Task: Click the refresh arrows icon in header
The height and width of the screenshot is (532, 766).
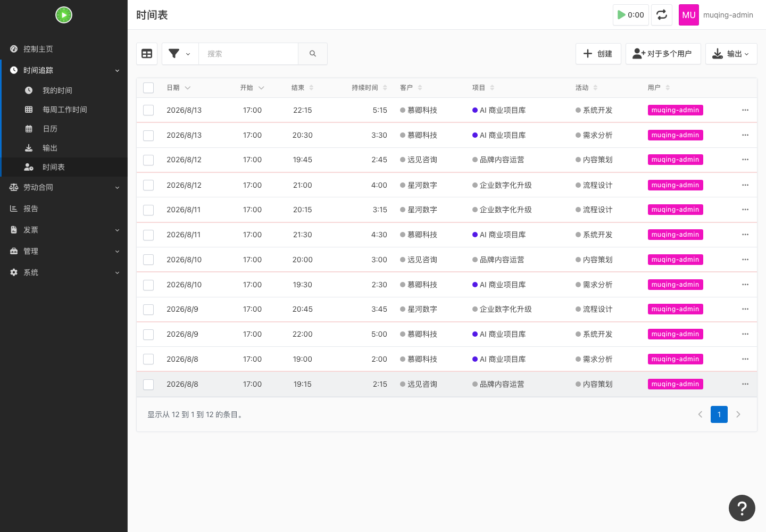Action: point(662,15)
